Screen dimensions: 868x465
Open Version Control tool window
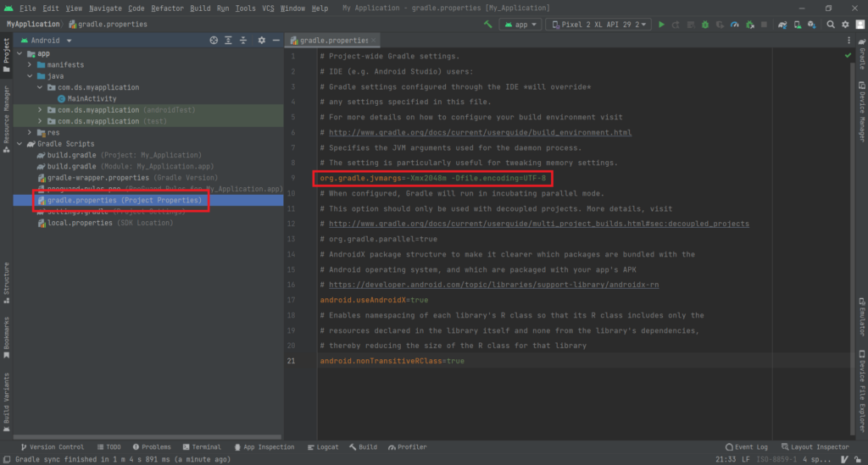pyautogui.click(x=52, y=446)
